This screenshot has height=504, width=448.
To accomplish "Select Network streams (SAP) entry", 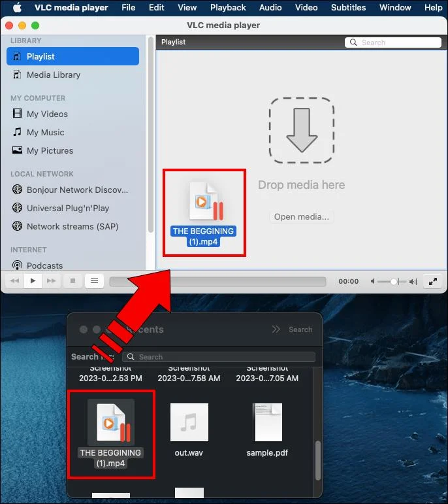I will pos(73,226).
